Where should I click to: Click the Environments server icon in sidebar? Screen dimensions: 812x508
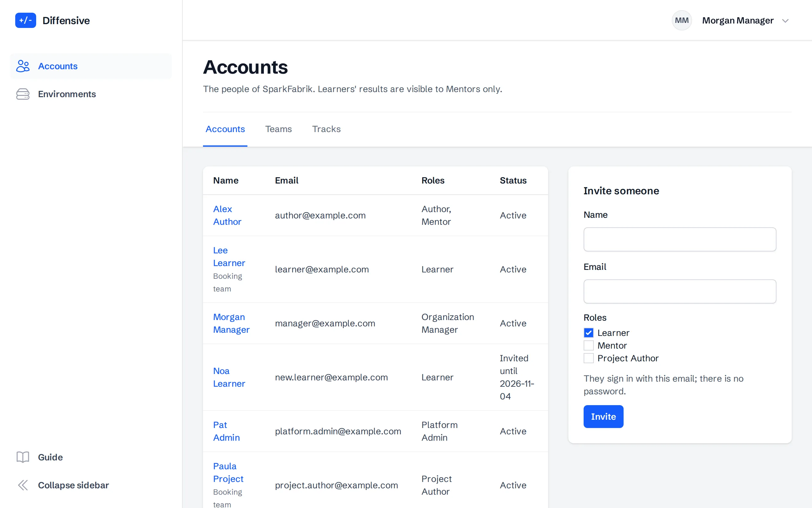click(23, 94)
